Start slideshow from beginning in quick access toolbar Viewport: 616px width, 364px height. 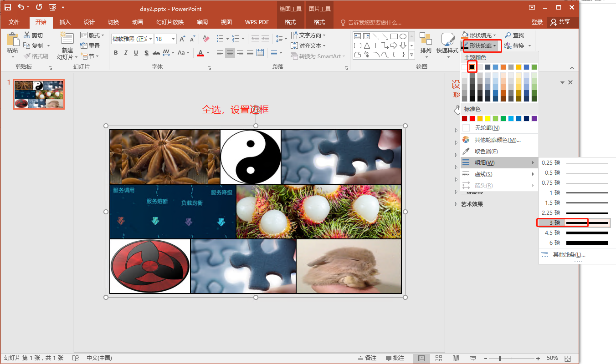click(52, 7)
